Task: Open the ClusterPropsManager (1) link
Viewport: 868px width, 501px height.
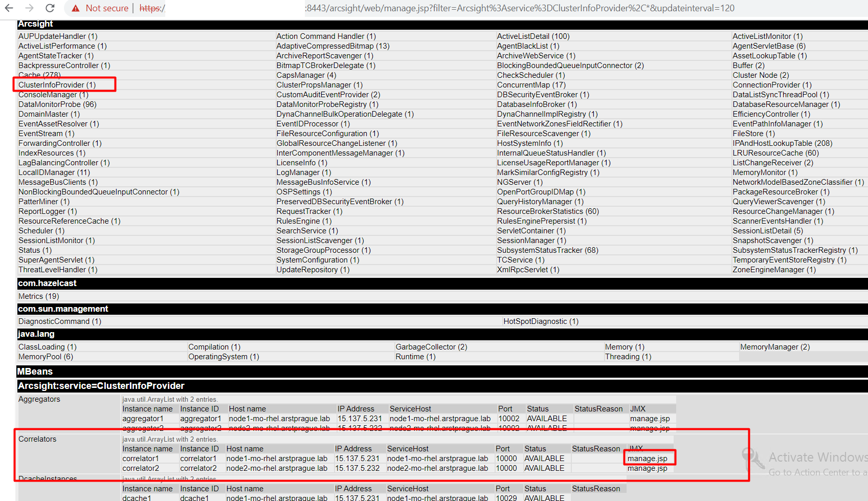Action: 320,85
